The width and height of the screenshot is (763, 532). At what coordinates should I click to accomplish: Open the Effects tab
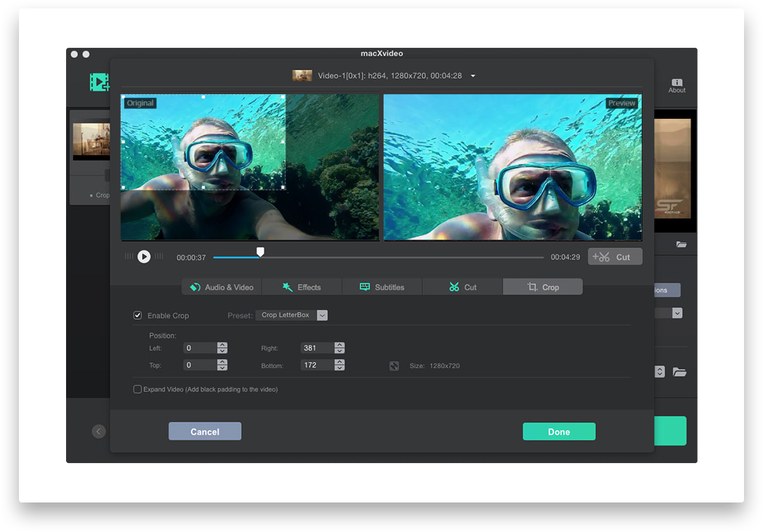point(301,287)
